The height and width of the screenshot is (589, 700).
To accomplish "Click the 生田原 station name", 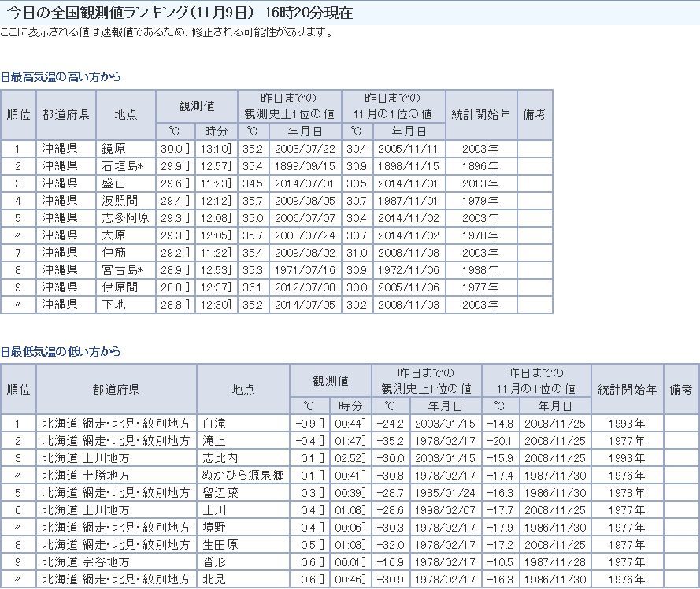I will click(219, 545).
